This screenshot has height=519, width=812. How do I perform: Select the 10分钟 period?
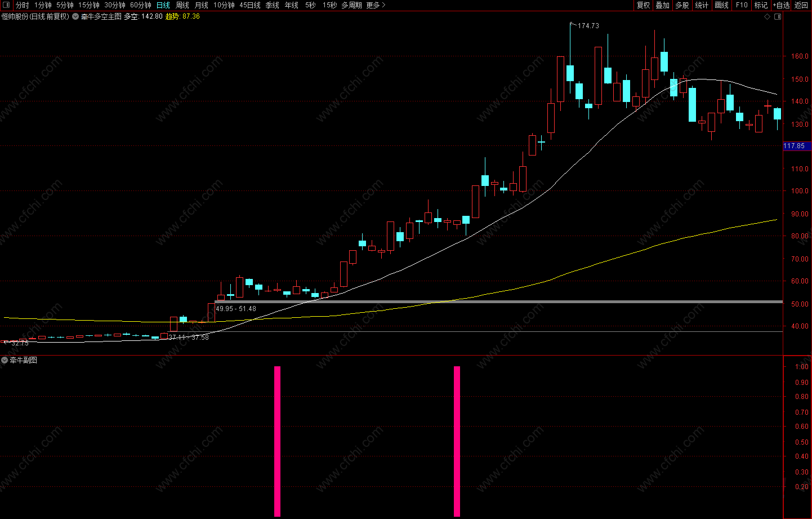224,5
